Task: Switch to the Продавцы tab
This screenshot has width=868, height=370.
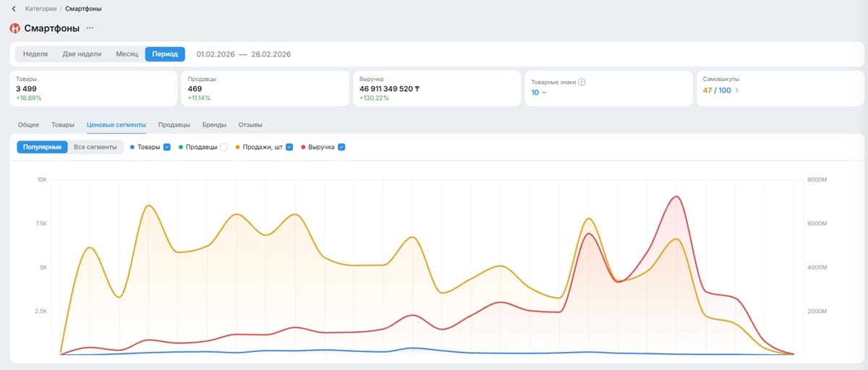Action: [x=174, y=125]
